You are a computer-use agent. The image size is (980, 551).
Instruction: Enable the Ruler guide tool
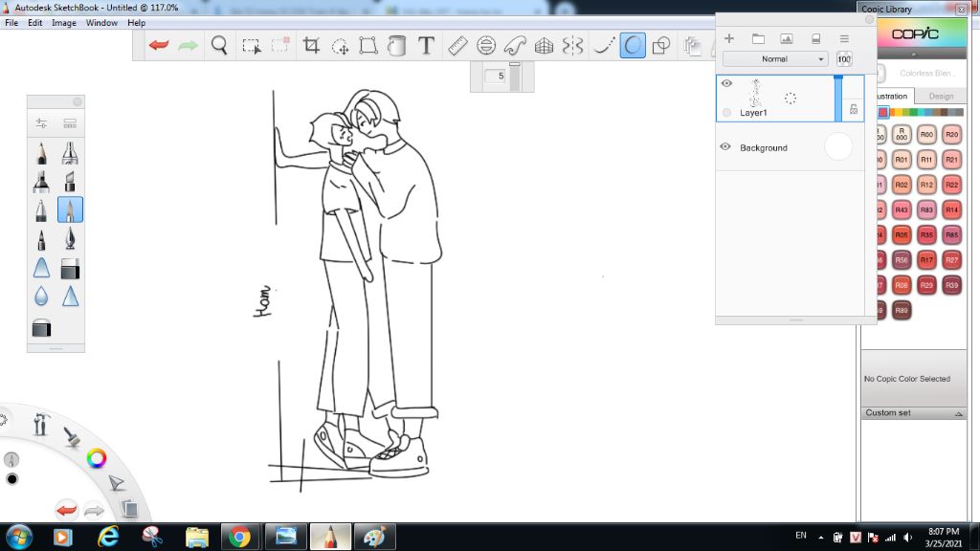[457, 45]
